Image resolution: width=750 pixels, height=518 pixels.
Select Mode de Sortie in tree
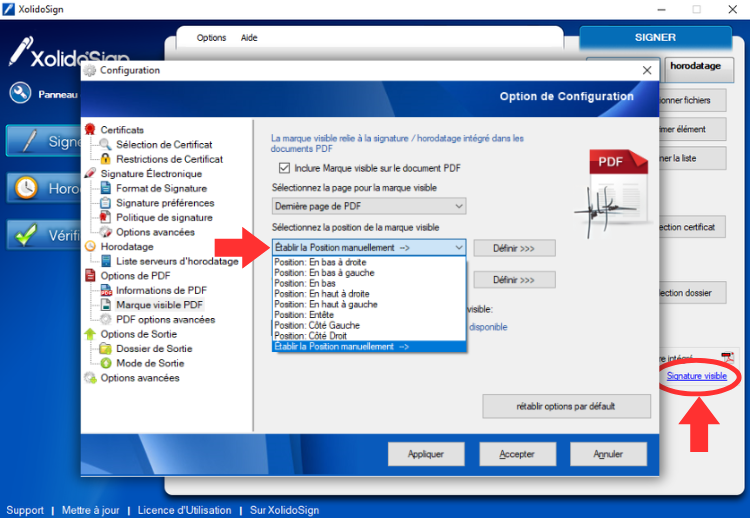[150, 363]
